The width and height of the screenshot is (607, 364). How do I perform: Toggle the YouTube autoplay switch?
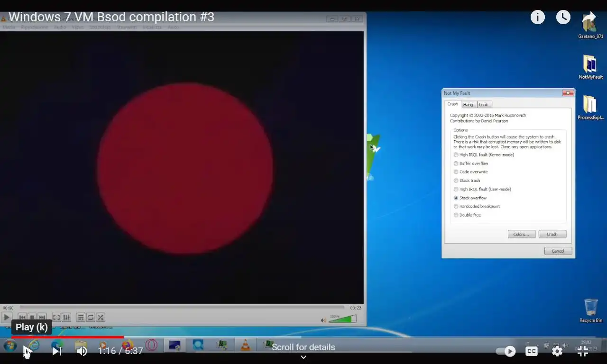click(506, 351)
